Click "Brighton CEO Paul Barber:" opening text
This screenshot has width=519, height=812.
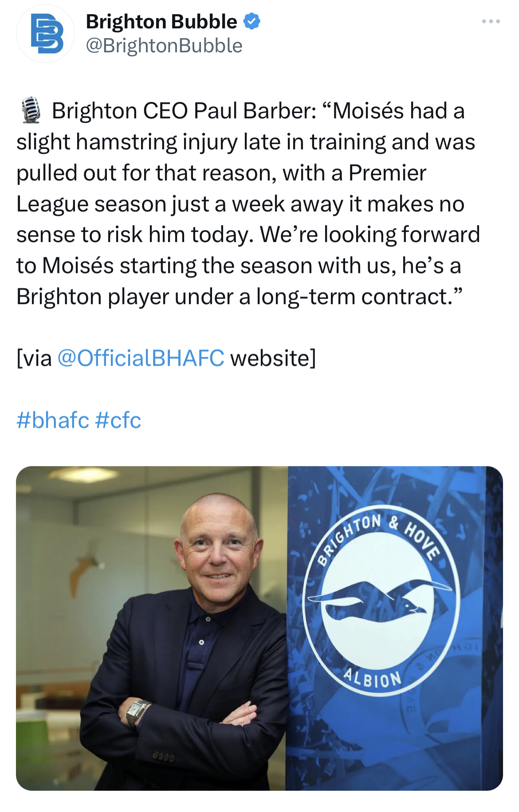pos(184,110)
